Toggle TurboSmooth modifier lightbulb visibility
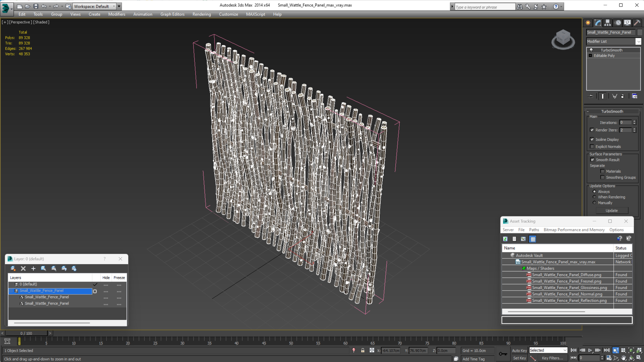 coord(591,50)
